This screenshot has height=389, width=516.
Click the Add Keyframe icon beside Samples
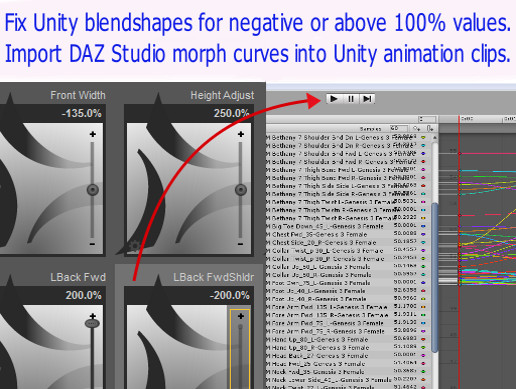[x=416, y=128]
